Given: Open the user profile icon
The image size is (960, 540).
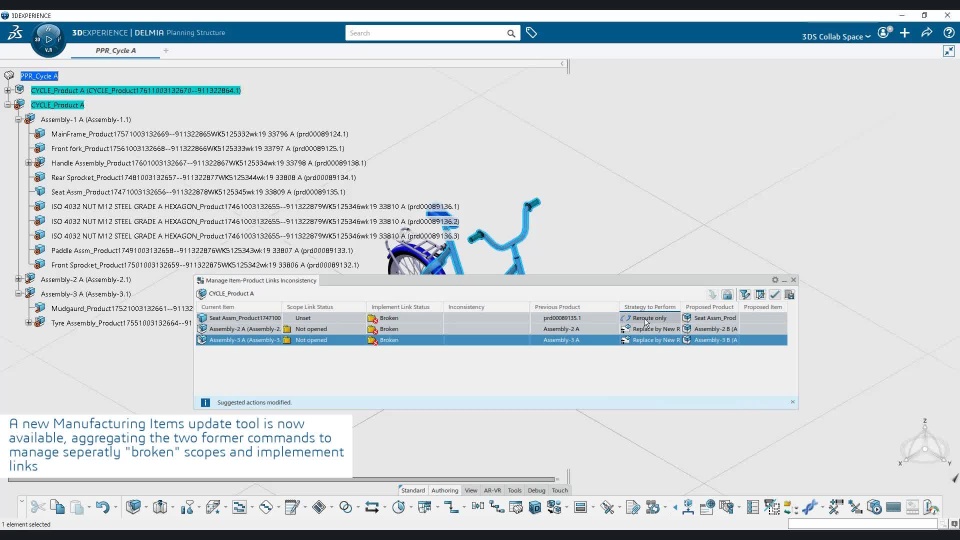Looking at the screenshot, I should pos(884,33).
